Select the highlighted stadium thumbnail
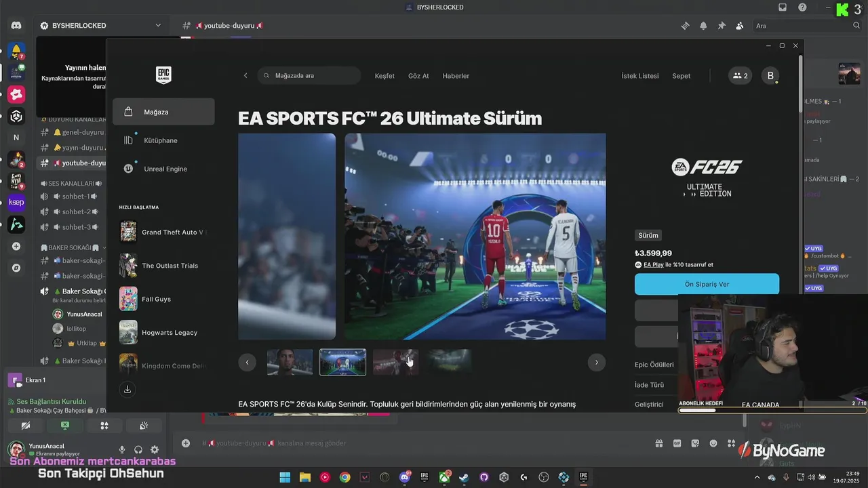Image resolution: width=868 pixels, height=488 pixels. click(342, 362)
